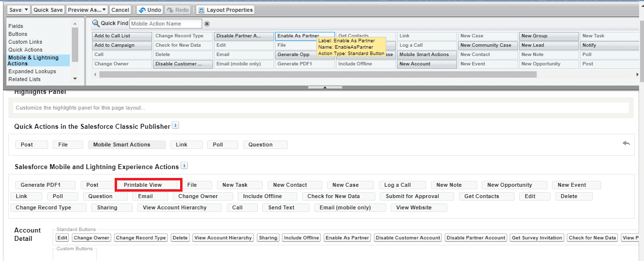Clear the Quick Find field with the x icon
Viewport: 644px width, 261px height.
point(207,24)
